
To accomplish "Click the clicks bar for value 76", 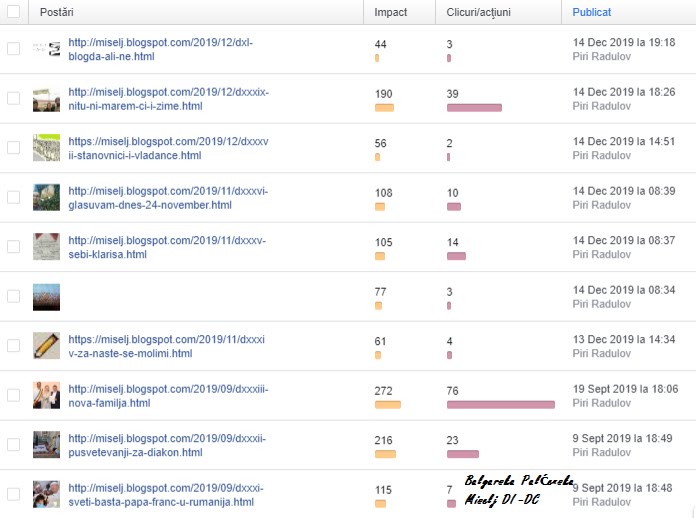I will (501, 405).
